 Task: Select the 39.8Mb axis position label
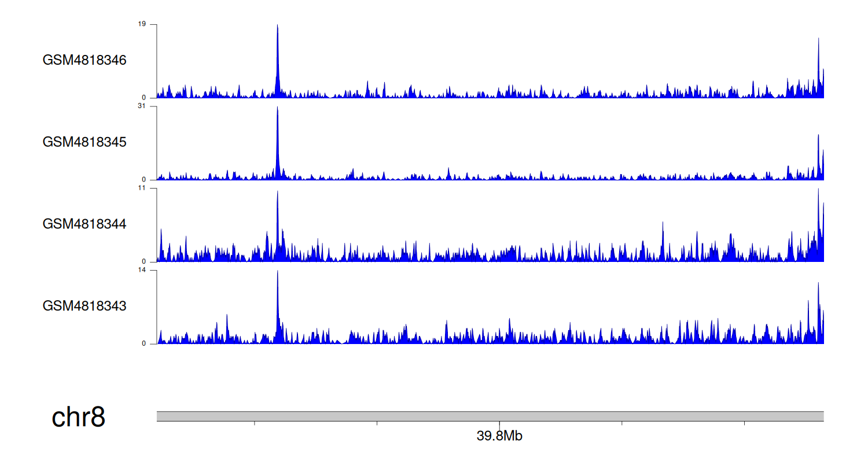tap(499, 436)
